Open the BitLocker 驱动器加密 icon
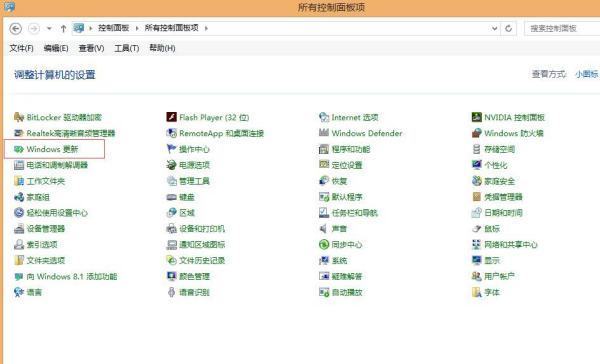This screenshot has height=364, width=600. coord(19,117)
